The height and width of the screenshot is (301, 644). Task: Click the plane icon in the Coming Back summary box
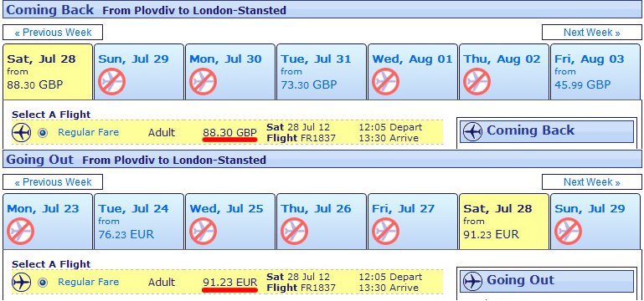472,131
